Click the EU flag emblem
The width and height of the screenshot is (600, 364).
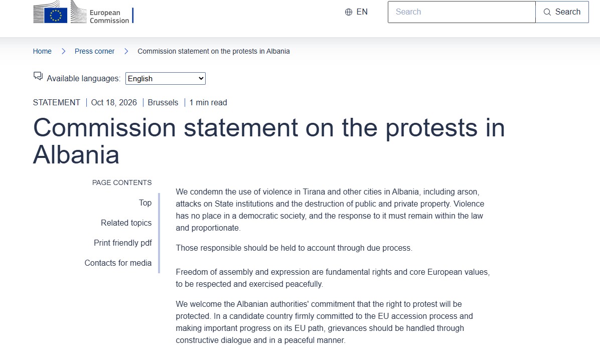[56, 16]
